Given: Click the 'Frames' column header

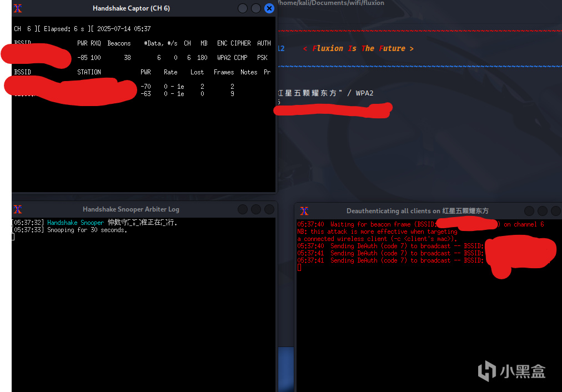Looking at the screenshot, I should tap(224, 72).
